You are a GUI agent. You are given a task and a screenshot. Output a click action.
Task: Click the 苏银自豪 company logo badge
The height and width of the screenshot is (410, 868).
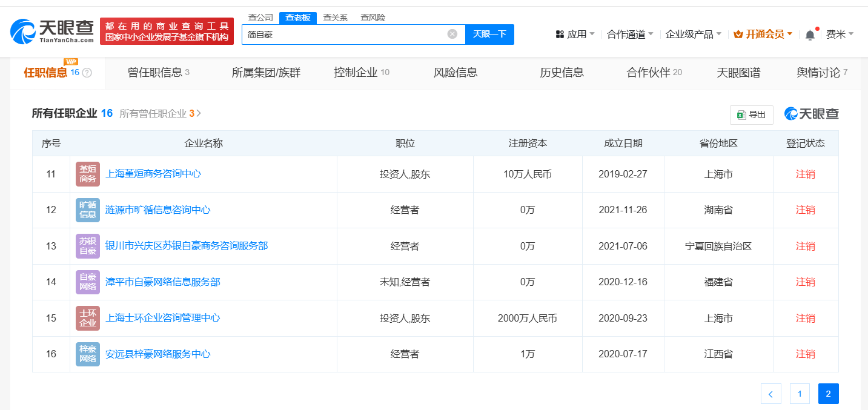tap(88, 246)
